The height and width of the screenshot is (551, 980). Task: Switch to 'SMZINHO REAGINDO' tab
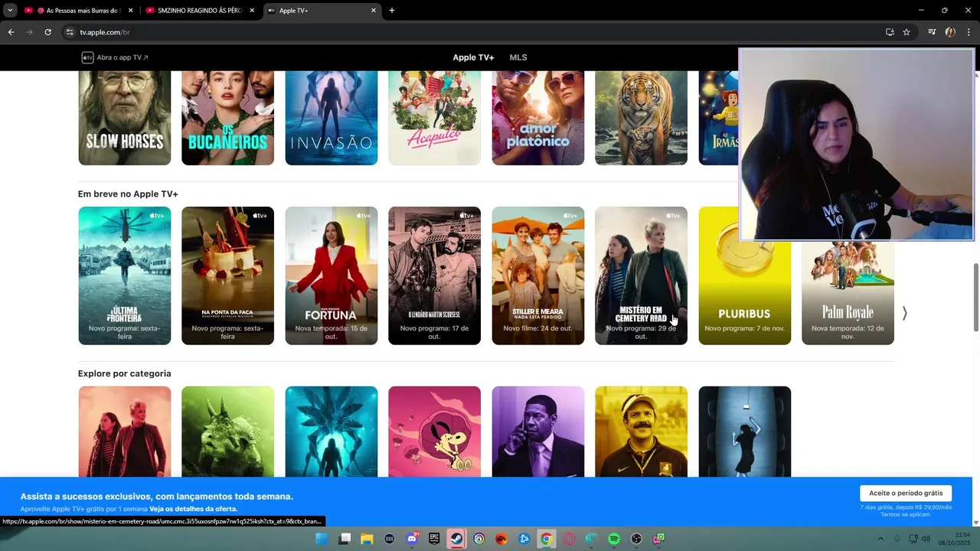click(x=200, y=11)
